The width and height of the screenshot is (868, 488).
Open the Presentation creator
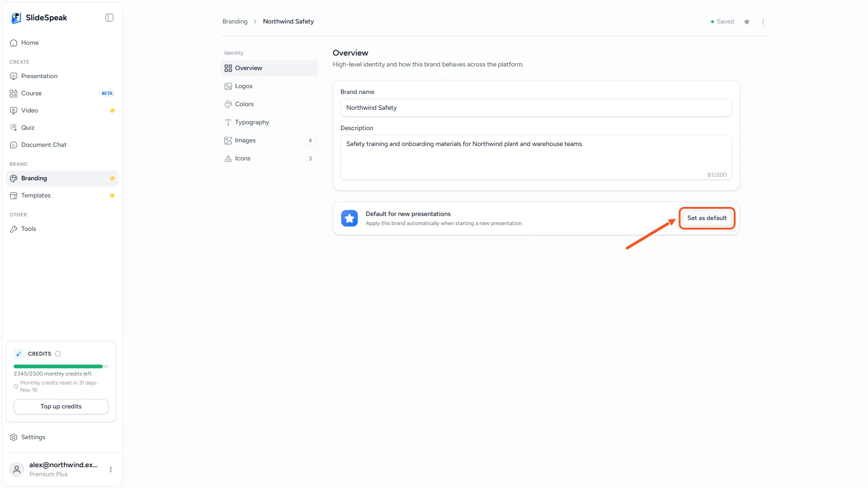pyautogui.click(x=62, y=76)
